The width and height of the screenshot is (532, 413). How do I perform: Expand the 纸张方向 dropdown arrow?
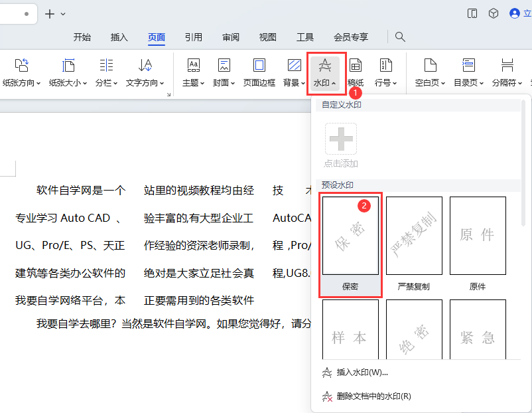coord(38,83)
